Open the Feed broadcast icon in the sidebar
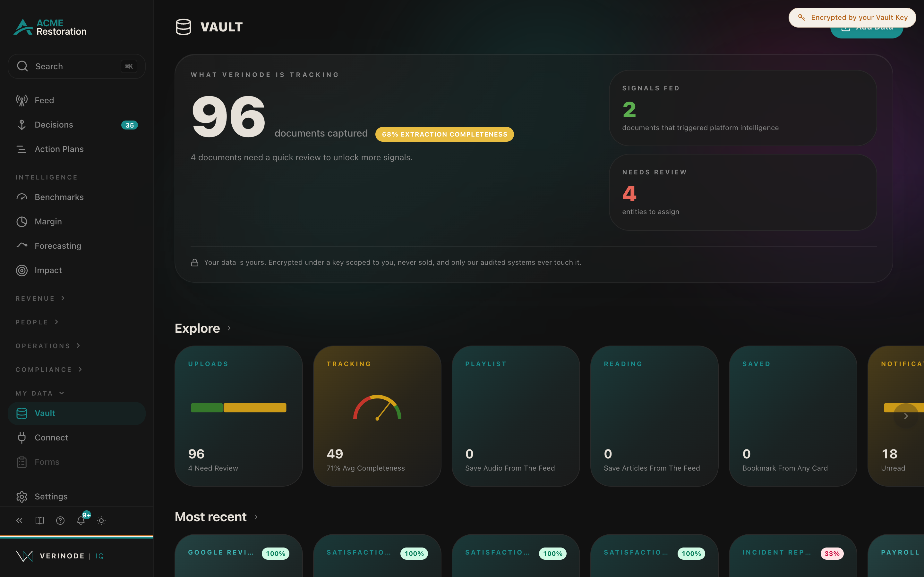Image resolution: width=924 pixels, height=577 pixels. point(22,100)
